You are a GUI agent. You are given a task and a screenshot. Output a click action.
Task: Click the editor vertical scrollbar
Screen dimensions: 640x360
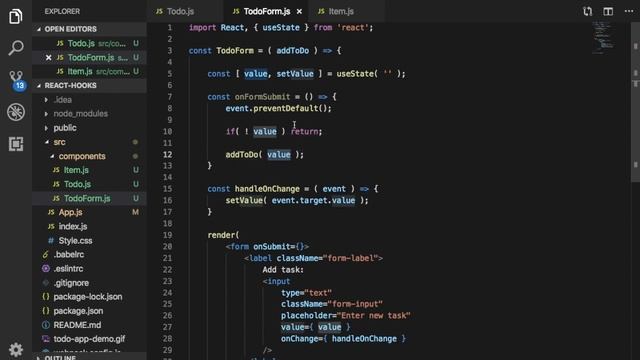tap(636, 102)
